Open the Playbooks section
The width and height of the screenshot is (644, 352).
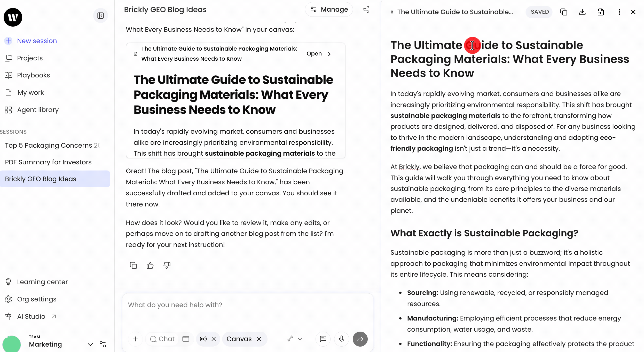tap(33, 75)
